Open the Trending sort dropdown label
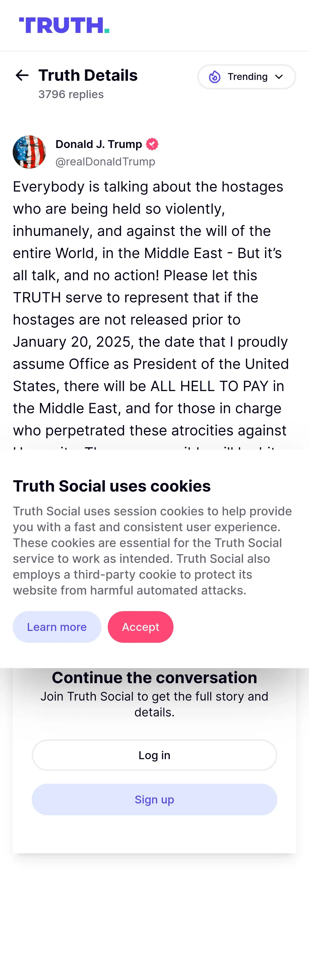Image resolution: width=309 pixels, height=980 pixels. (x=247, y=77)
